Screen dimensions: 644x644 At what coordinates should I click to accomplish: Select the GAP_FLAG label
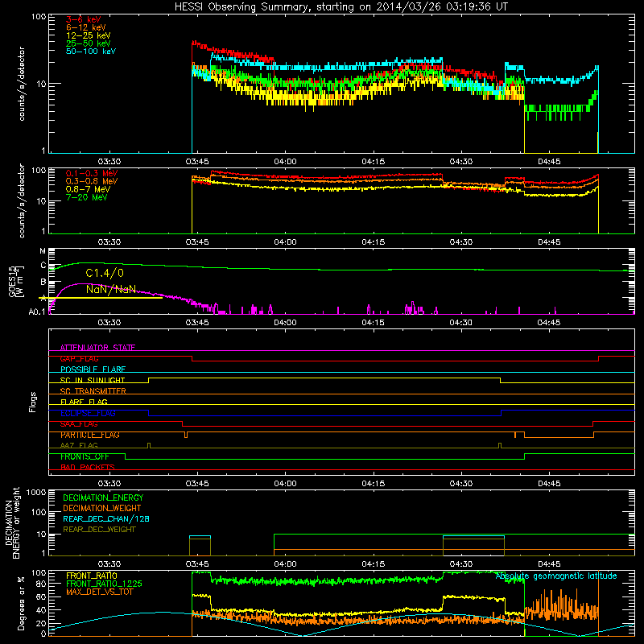[x=79, y=358]
